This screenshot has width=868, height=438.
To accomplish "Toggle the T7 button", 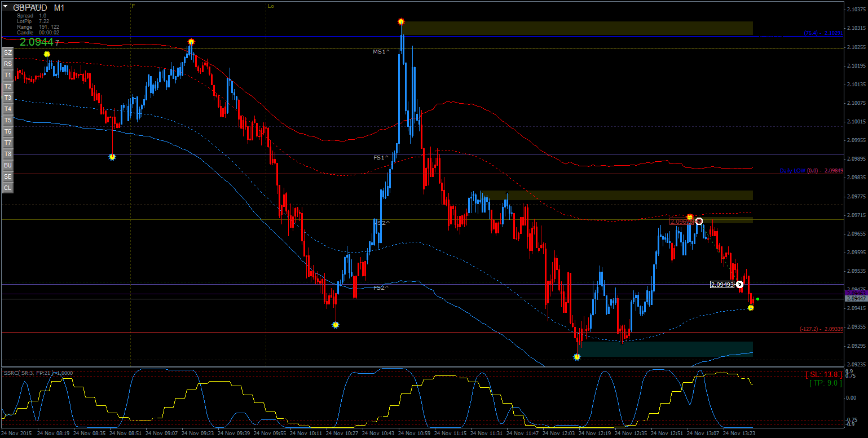I will click(x=8, y=143).
